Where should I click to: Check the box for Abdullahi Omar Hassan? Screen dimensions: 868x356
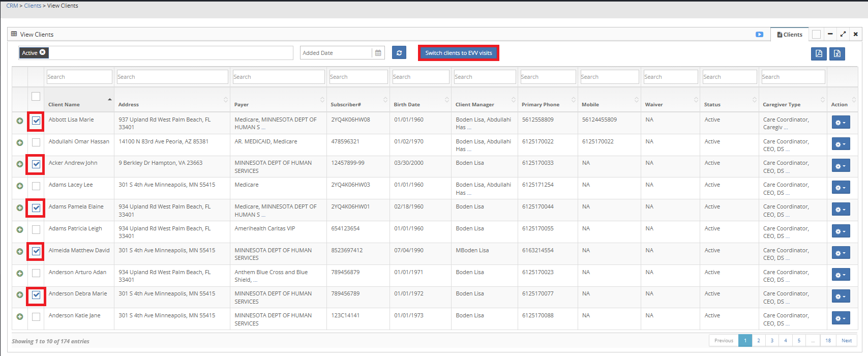point(36,142)
